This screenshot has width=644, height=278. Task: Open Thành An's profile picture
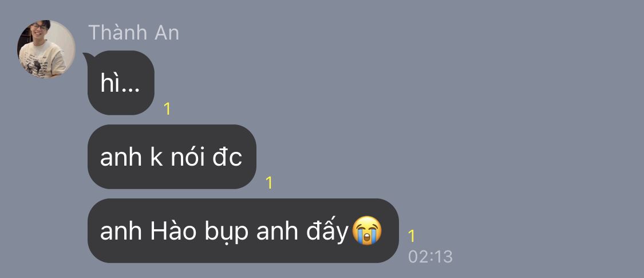point(46,49)
